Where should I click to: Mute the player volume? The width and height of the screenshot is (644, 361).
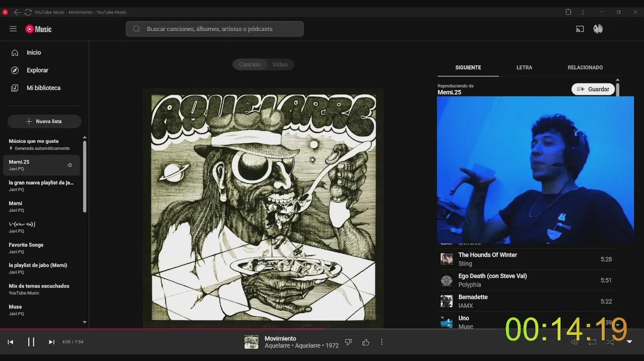pyautogui.click(x=575, y=342)
